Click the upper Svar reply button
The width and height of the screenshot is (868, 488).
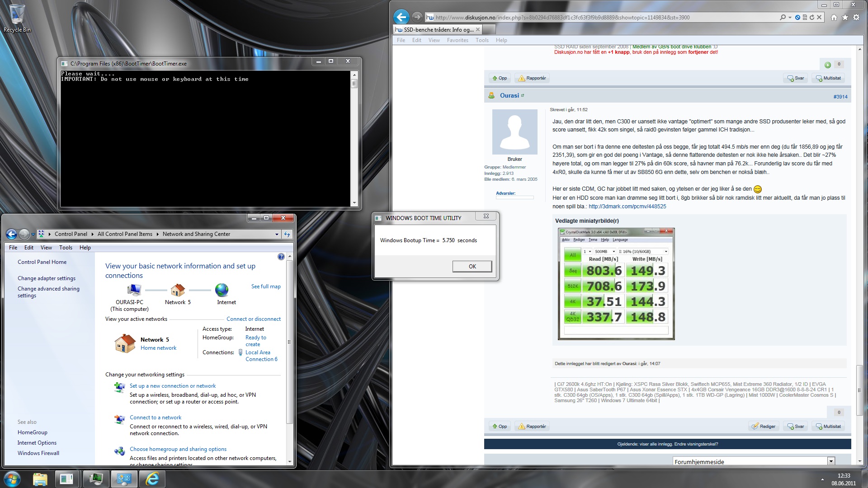coord(796,78)
